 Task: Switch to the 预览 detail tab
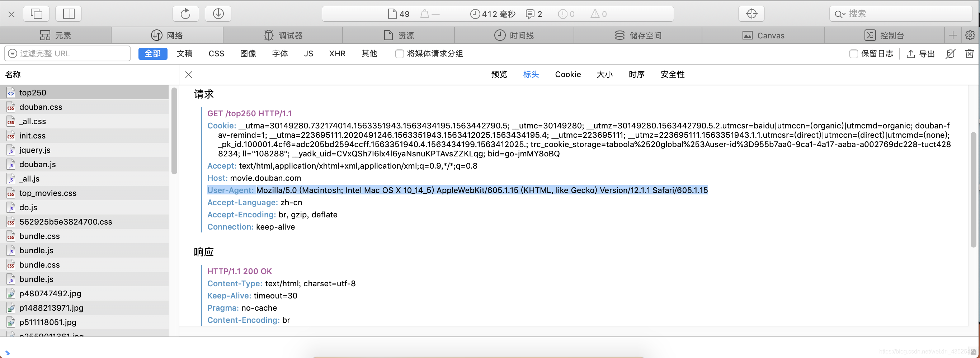[499, 75]
